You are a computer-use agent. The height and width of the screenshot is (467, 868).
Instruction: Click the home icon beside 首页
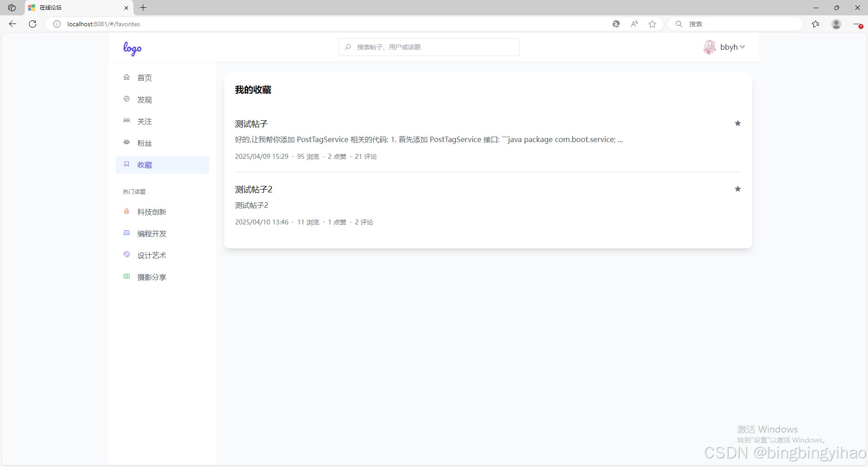coord(127,77)
